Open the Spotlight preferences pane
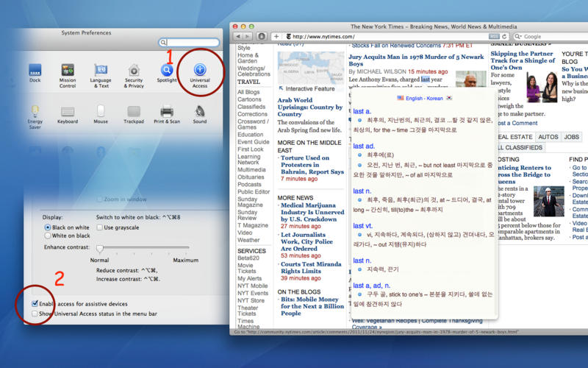 point(167,73)
